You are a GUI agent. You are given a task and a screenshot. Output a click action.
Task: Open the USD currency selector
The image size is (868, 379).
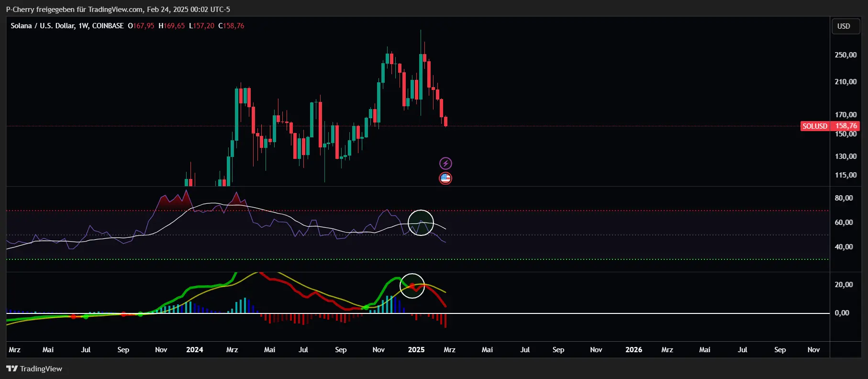coord(846,26)
